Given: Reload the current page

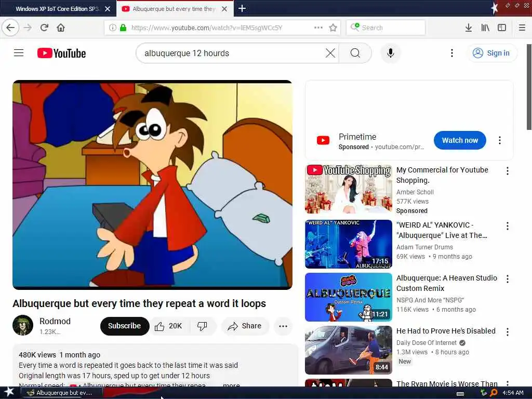Looking at the screenshot, I should [44, 28].
